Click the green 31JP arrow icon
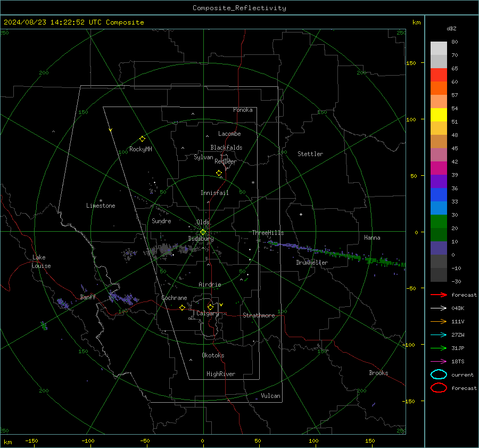This screenshot has width=479, height=448. (x=439, y=348)
